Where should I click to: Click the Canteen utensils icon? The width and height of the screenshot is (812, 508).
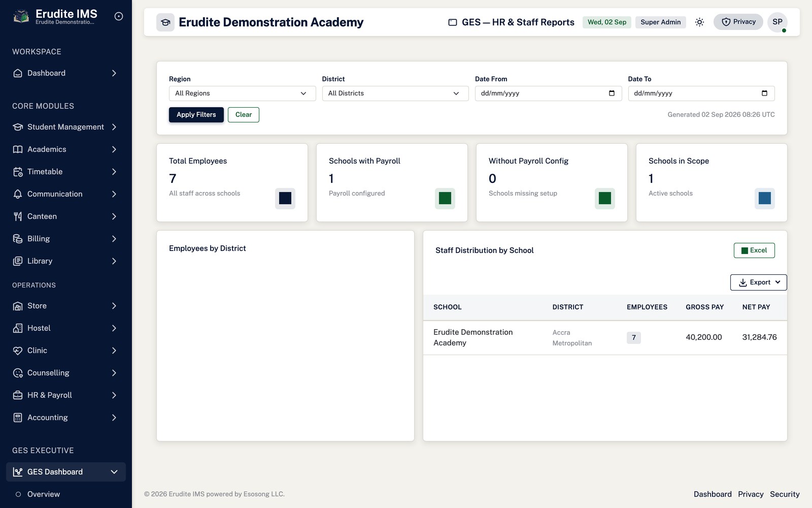18,216
